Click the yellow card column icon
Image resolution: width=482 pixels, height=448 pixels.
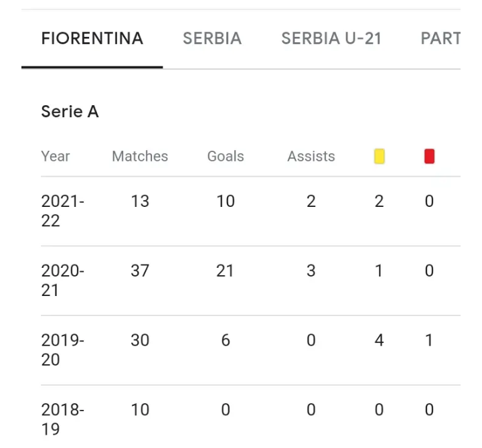(379, 156)
